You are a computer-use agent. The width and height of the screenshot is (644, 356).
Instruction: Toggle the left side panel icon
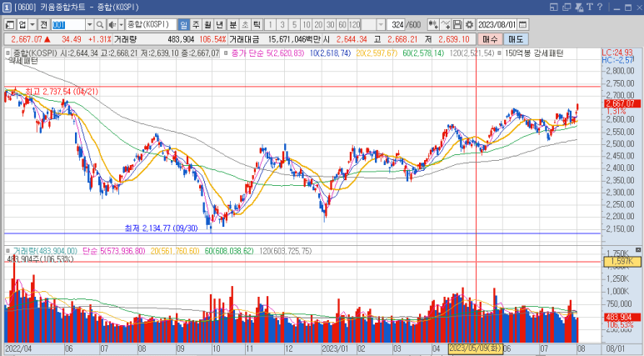(10, 25)
